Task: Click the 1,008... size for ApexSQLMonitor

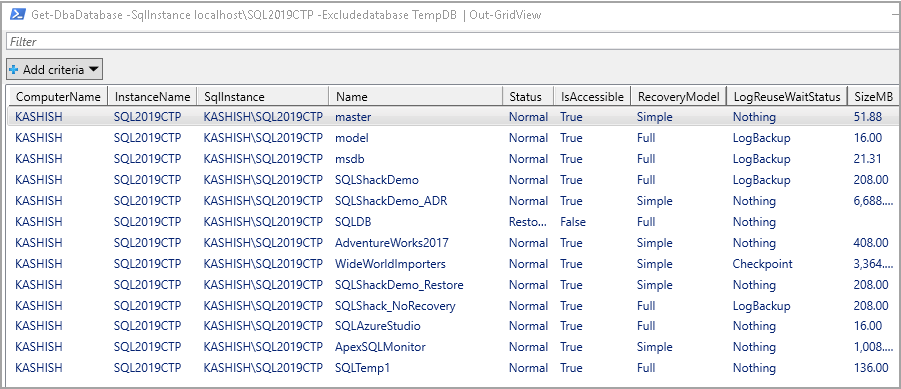Action: pos(873,347)
